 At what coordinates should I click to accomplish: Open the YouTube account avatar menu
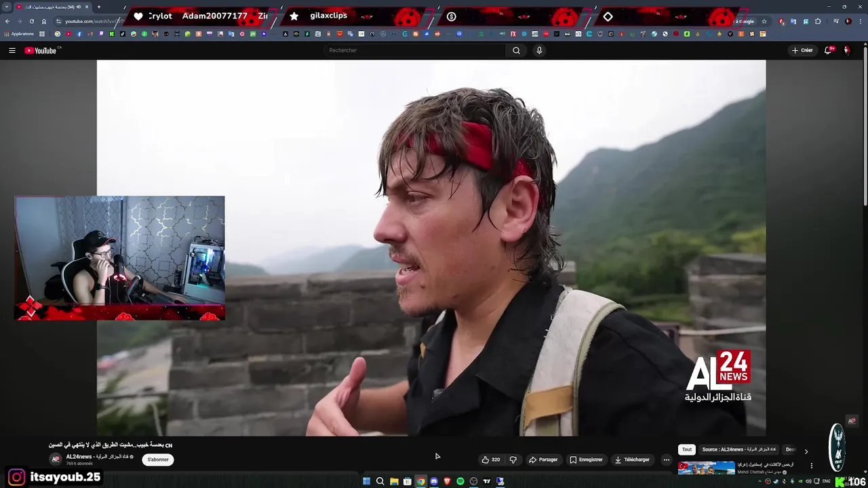846,50
